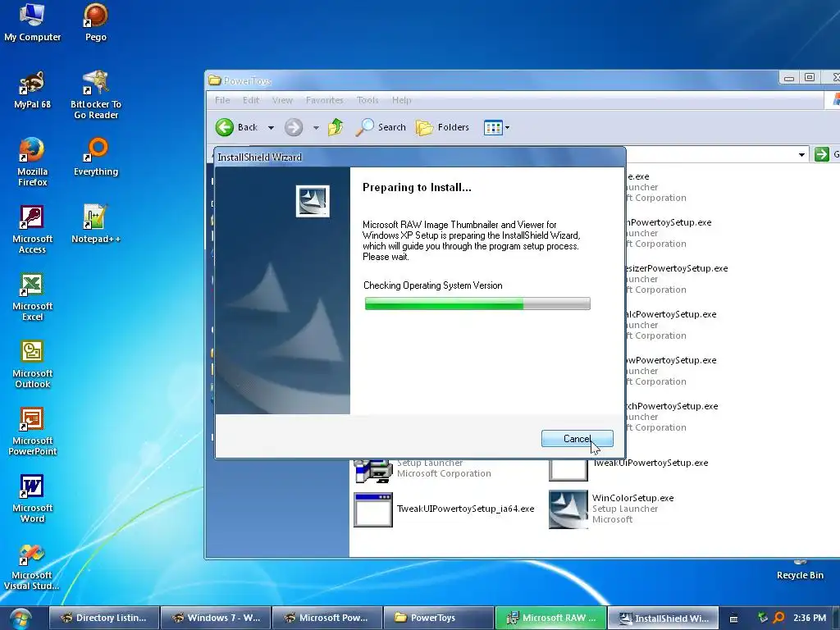Click the Start orb on the taskbar

click(20, 619)
